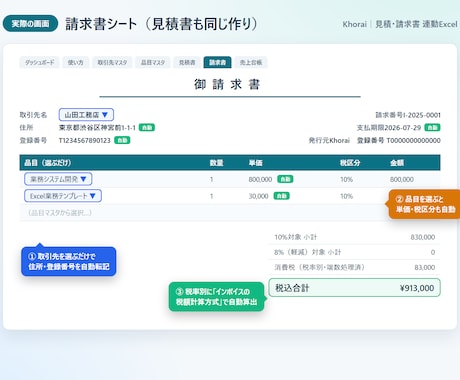Click the Khorai brand text in header
Screen dimensions: 460x380
click(354, 24)
